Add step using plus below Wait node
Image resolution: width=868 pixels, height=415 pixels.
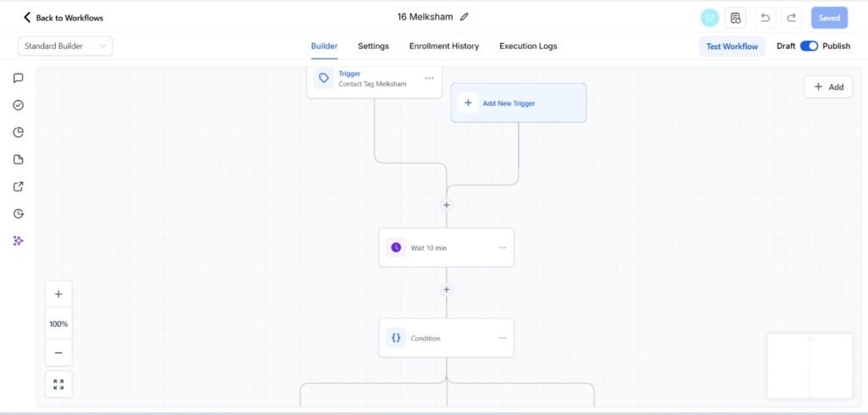447,290
